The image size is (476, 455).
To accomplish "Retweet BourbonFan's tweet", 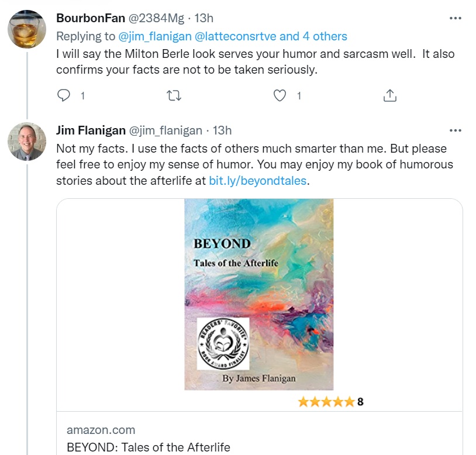I will coord(174,95).
